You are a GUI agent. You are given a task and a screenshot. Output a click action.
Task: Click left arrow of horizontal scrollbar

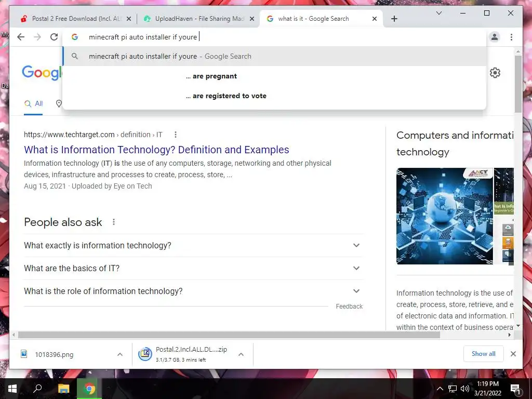[x=14, y=335]
